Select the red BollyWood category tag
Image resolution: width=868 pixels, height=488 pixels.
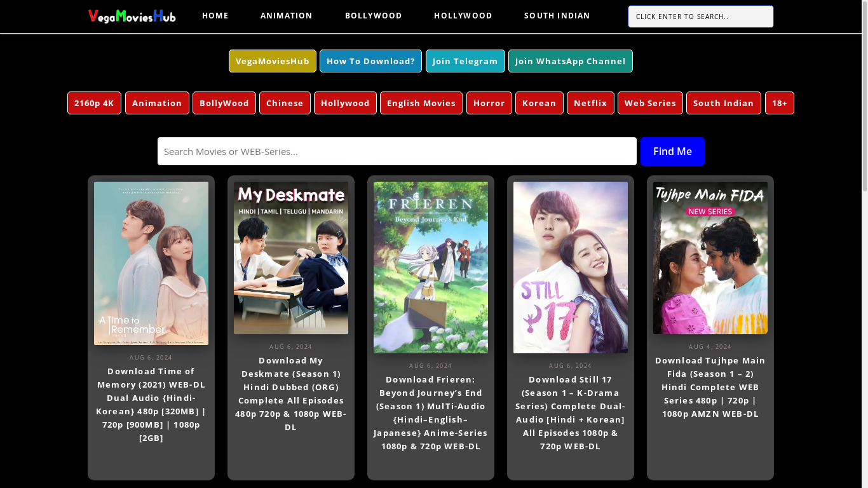point(224,103)
